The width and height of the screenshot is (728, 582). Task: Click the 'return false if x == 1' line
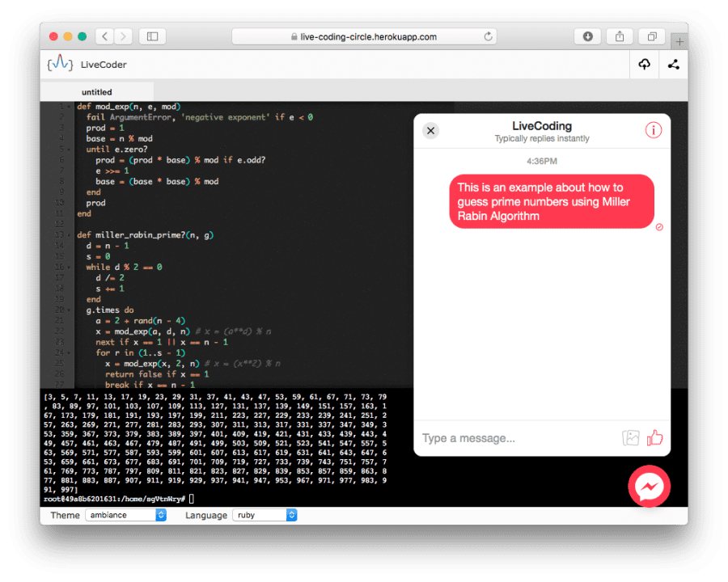(x=157, y=374)
